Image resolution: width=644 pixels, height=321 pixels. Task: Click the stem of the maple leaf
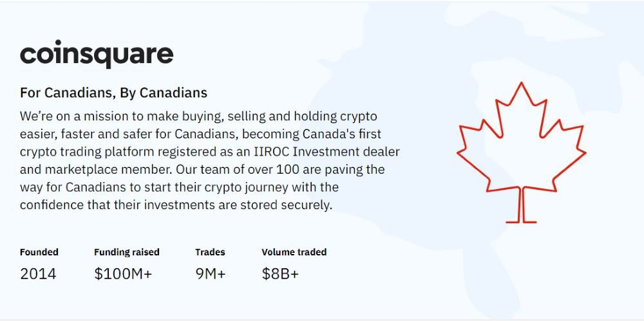click(520, 207)
